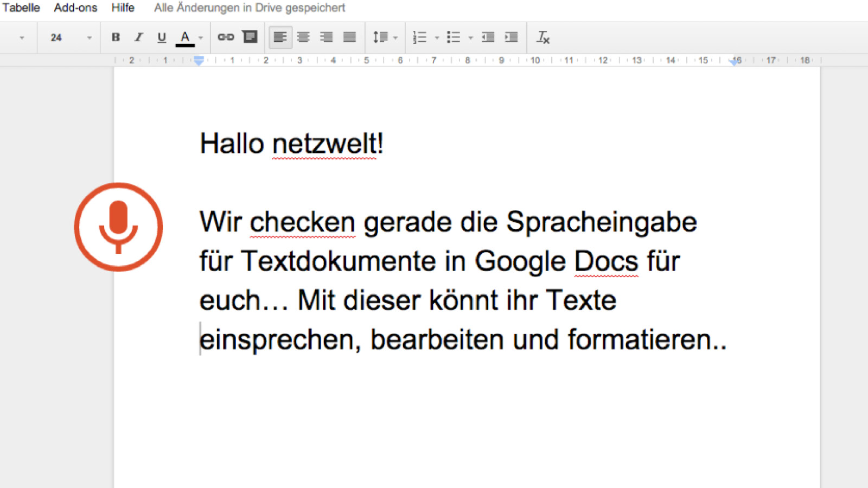Decrease the indent
Screen dimensions: 868x488
(x=488, y=37)
